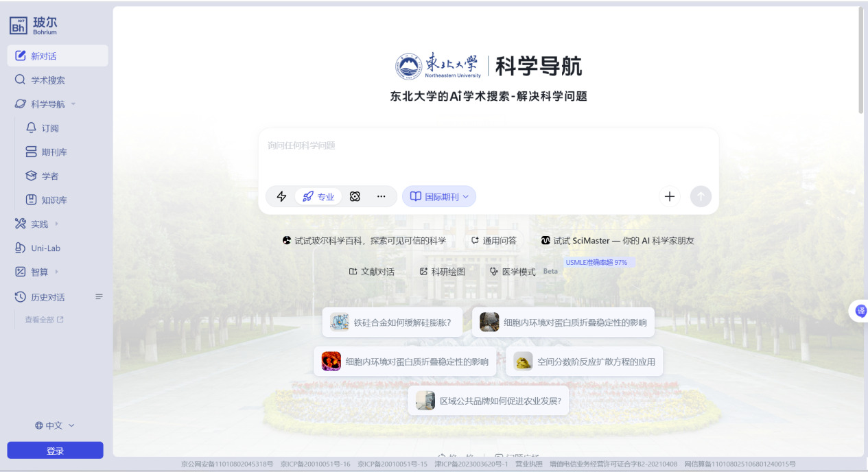
Task: Click the translate floating icon on right edge
Action: point(860,311)
